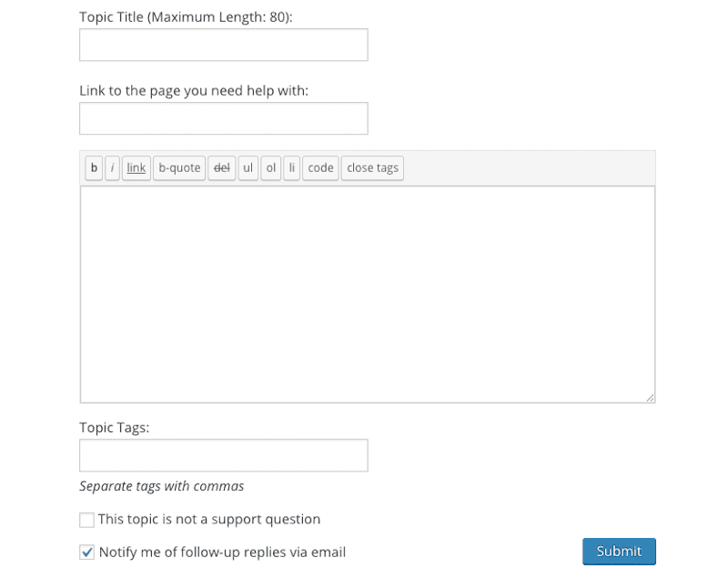Grab the text area resize handle
The height and width of the screenshot is (588, 728).
pyautogui.click(x=651, y=398)
